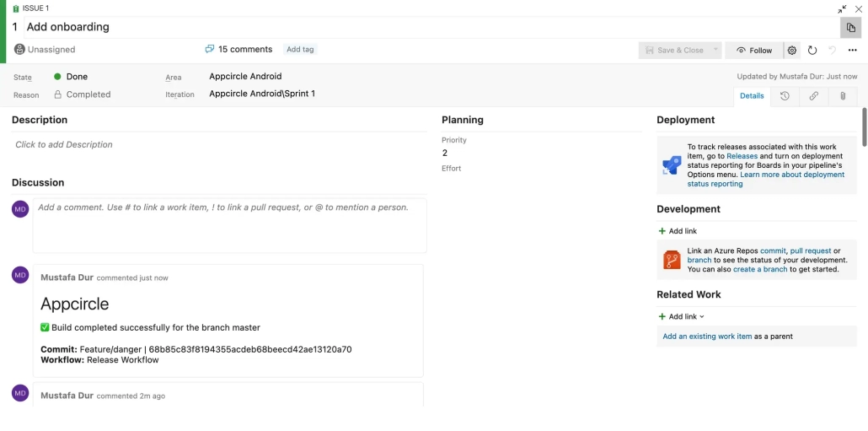Click the Issue type icon next to ISSUE 1
868x431 pixels.
16,8
